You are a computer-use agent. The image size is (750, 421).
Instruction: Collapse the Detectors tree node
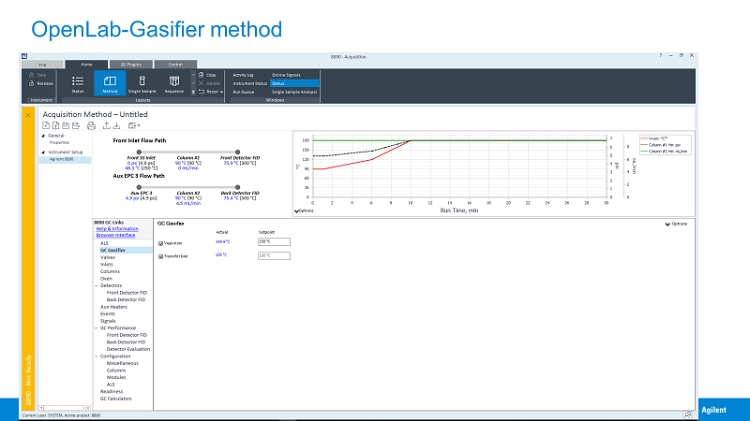(x=97, y=285)
